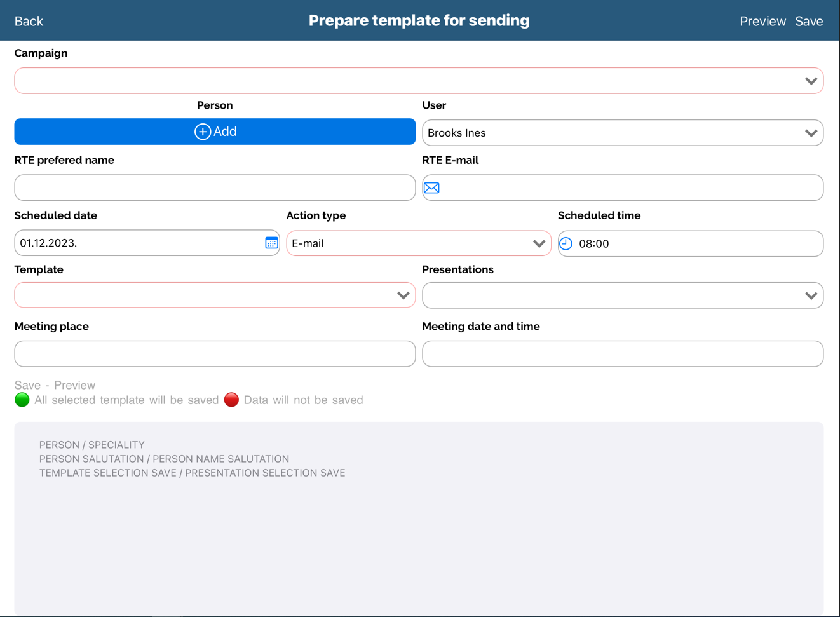Image resolution: width=840 pixels, height=617 pixels.
Task: Click the envelope icon in RTE E-mail
Action: pos(431,188)
